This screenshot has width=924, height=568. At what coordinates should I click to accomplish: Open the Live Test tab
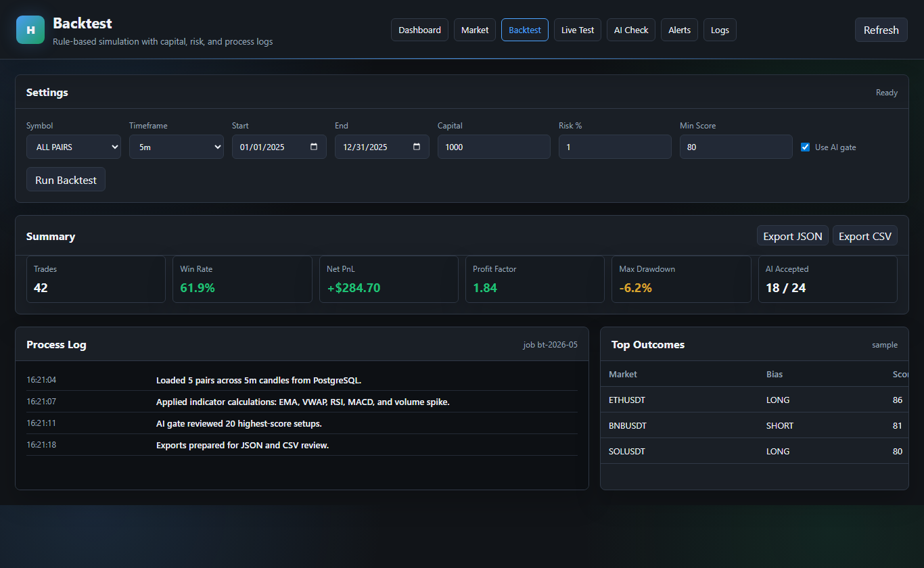[578, 30]
